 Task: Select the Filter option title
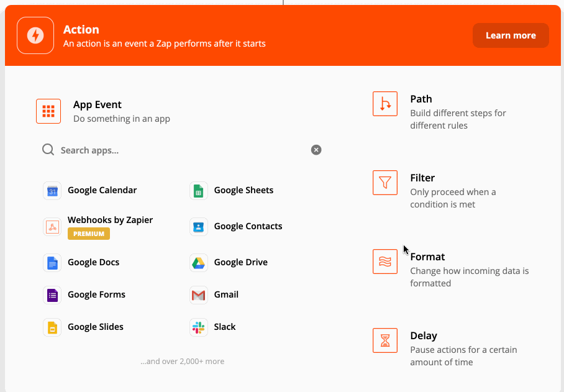[422, 178]
